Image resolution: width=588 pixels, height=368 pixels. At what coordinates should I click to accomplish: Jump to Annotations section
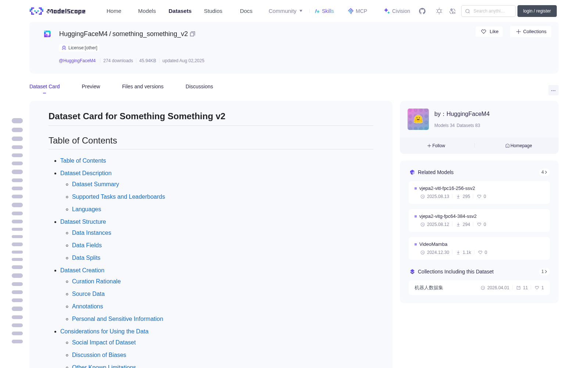click(87, 306)
